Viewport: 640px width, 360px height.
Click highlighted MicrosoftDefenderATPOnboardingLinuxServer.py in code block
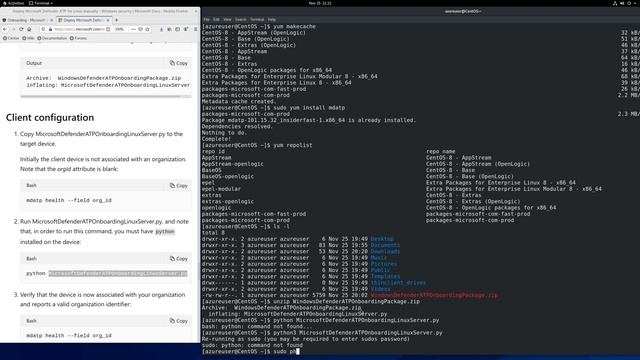tap(118, 273)
